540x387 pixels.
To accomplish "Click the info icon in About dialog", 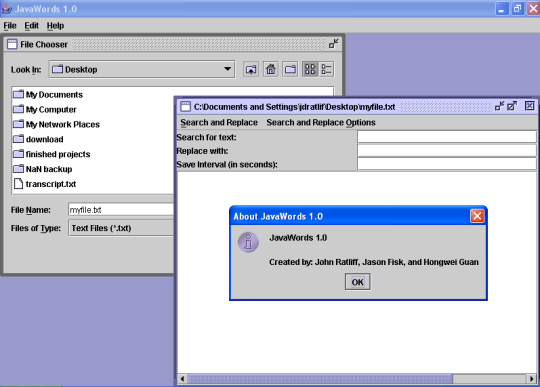I will pyautogui.click(x=248, y=242).
